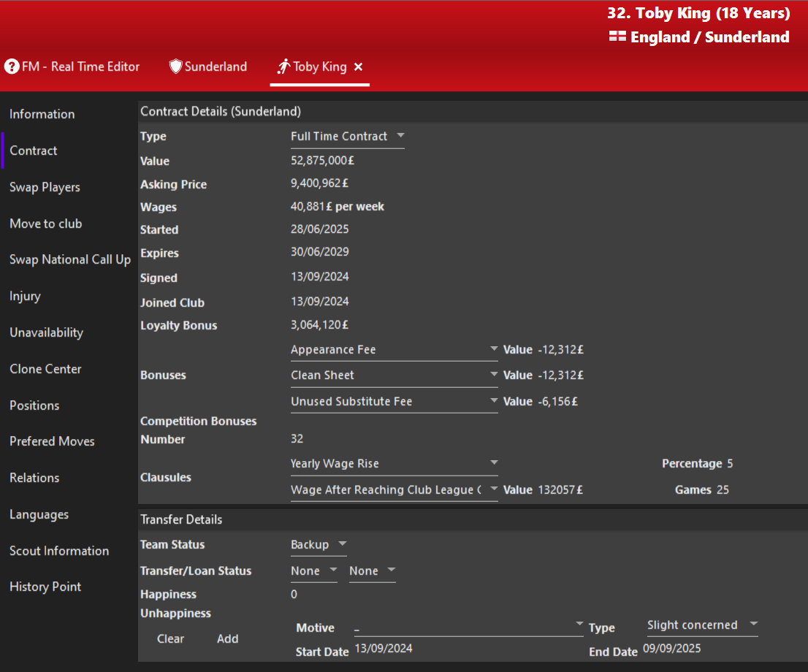Open FM - Real Time Editor tab
808x672 pixels.
coord(80,66)
